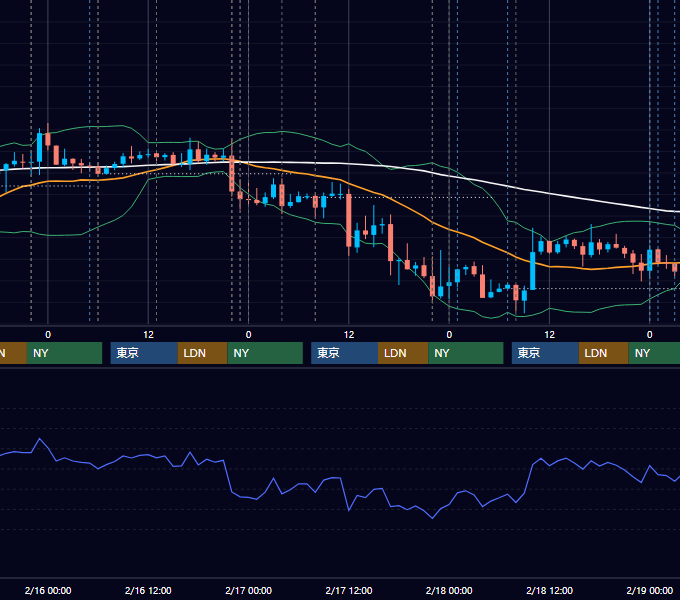The width and height of the screenshot is (680, 600).
Task: Click the 2/17 12:00 date label
Action: coord(349,590)
